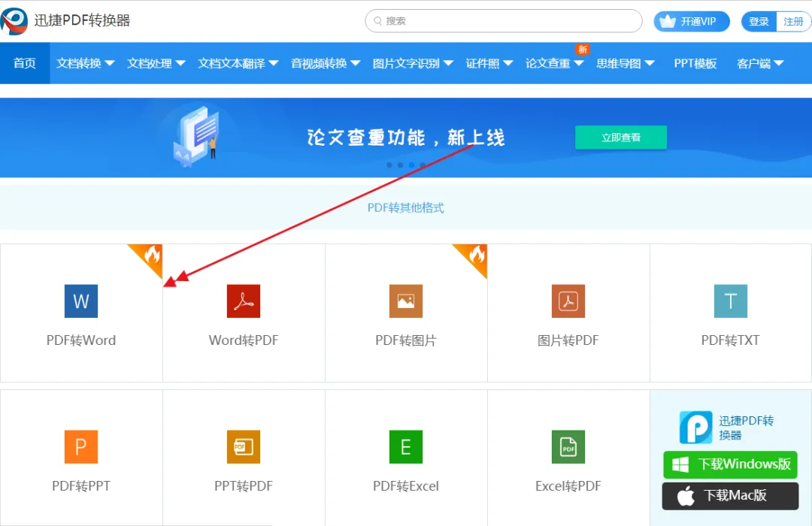The width and height of the screenshot is (812, 526).
Task: Open the 图片转PDF orange icon
Action: tap(568, 301)
